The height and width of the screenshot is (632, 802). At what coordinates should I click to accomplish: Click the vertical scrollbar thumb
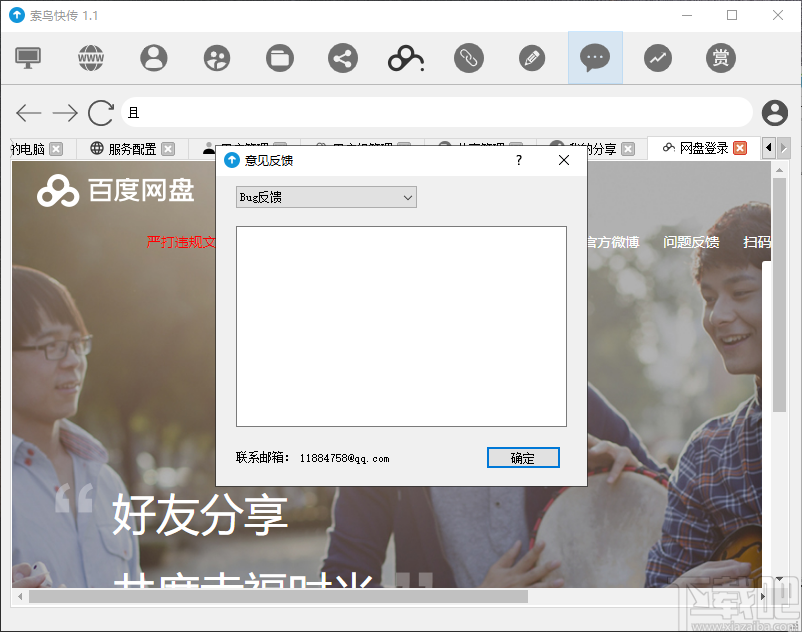(779, 295)
